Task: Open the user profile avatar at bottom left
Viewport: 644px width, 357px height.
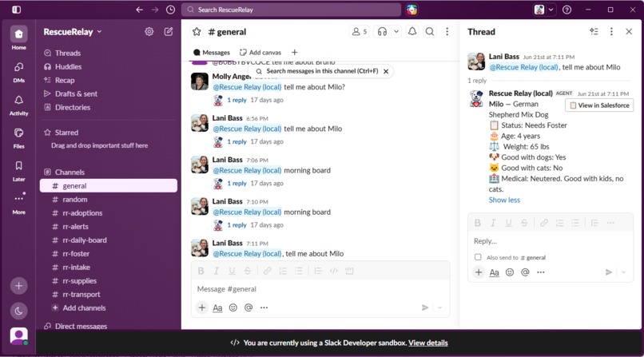Action: coord(19,336)
